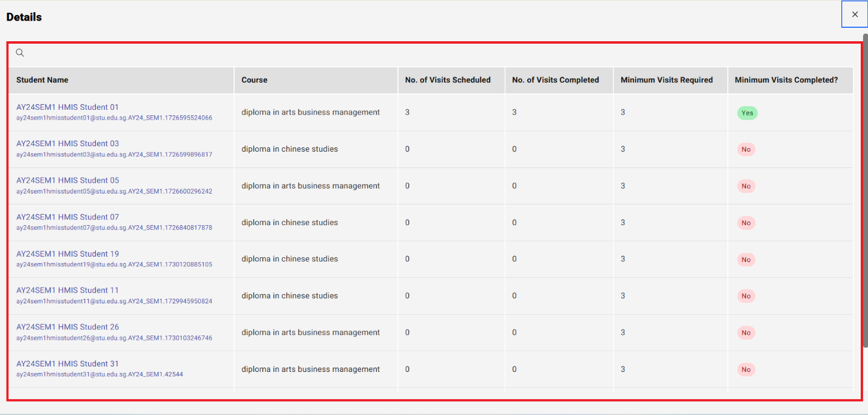Click No. of Visits Completed header
Screen dimensions: 868x415
pos(555,80)
